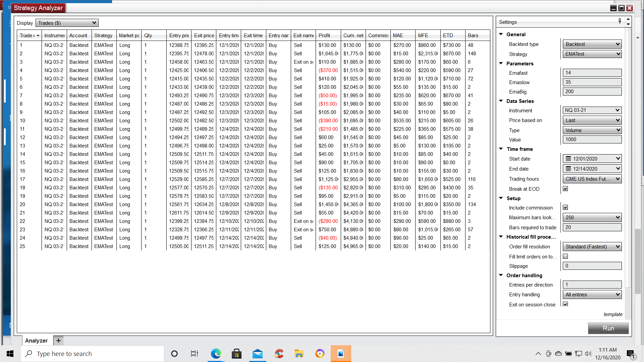
Task: Open the Type dropdown showing Volume
Action: 592,130
